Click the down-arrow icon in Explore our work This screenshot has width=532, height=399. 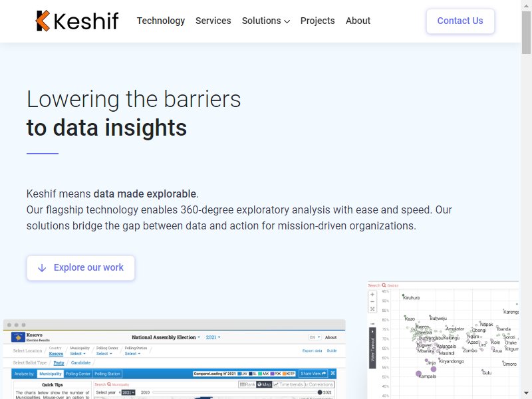pos(42,267)
